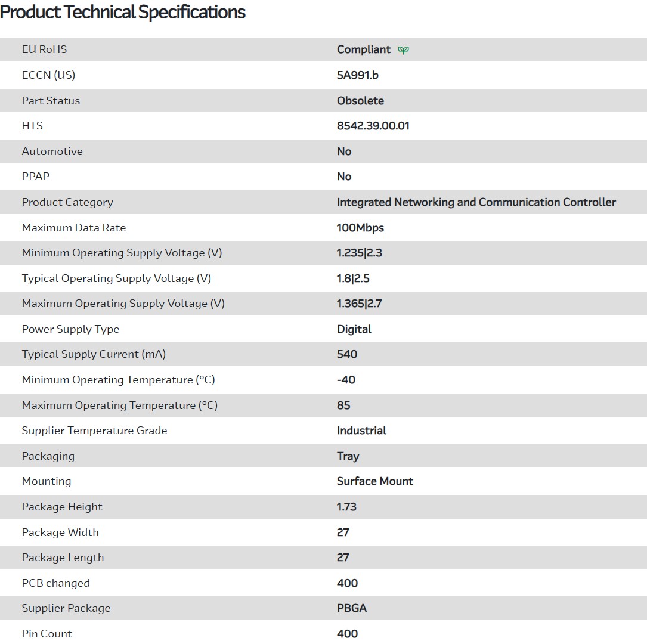
Task: Select the EU RoHS Compliant value
Action: 363,49
